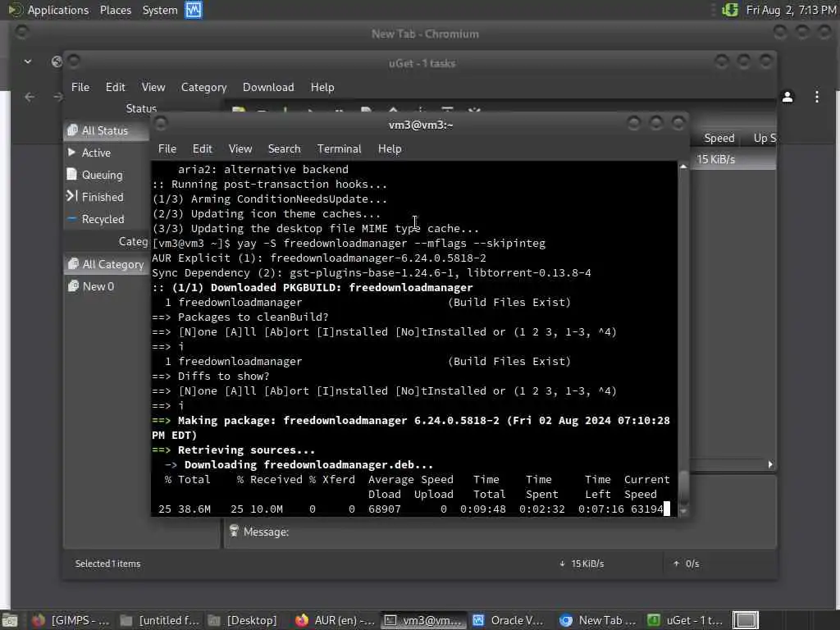The height and width of the screenshot is (630, 840).
Task: Click the show desktop icon in taskbar
Action: pos(9,620)
